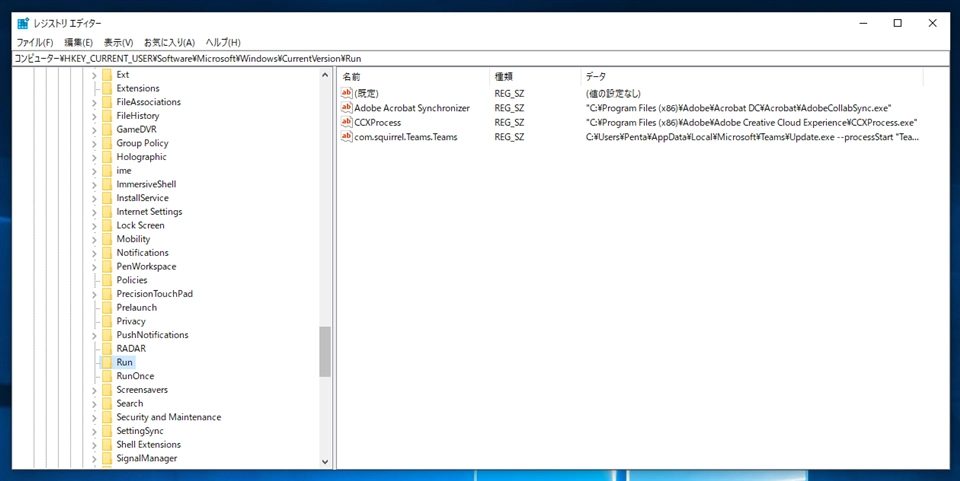The width and height of the screenshot is (960, 481).
Task: Select the CCXProcess value name
Action: [378, 122]
